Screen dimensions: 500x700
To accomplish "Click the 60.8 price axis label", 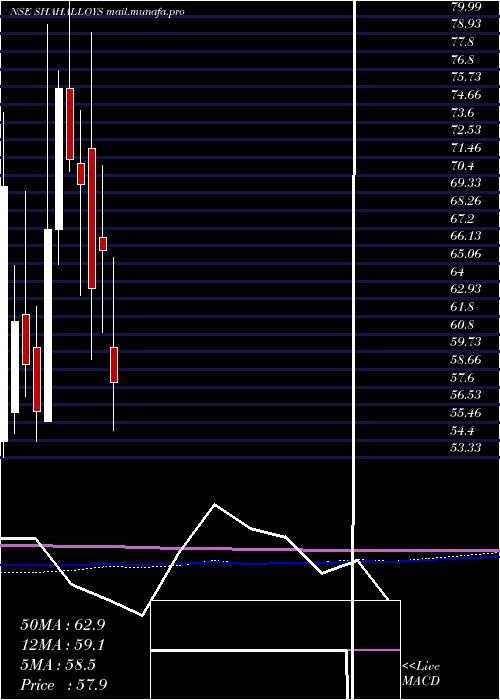I will pos(462,325).
